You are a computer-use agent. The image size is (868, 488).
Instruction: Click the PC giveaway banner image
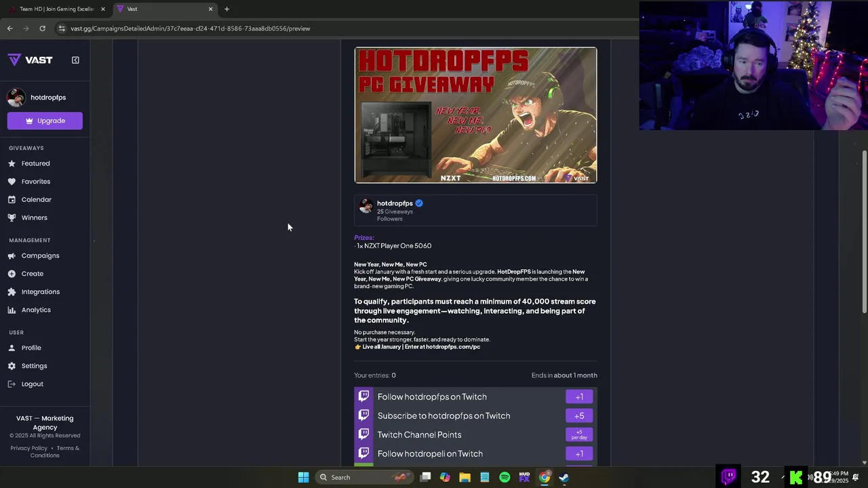[x=475, y=115]
